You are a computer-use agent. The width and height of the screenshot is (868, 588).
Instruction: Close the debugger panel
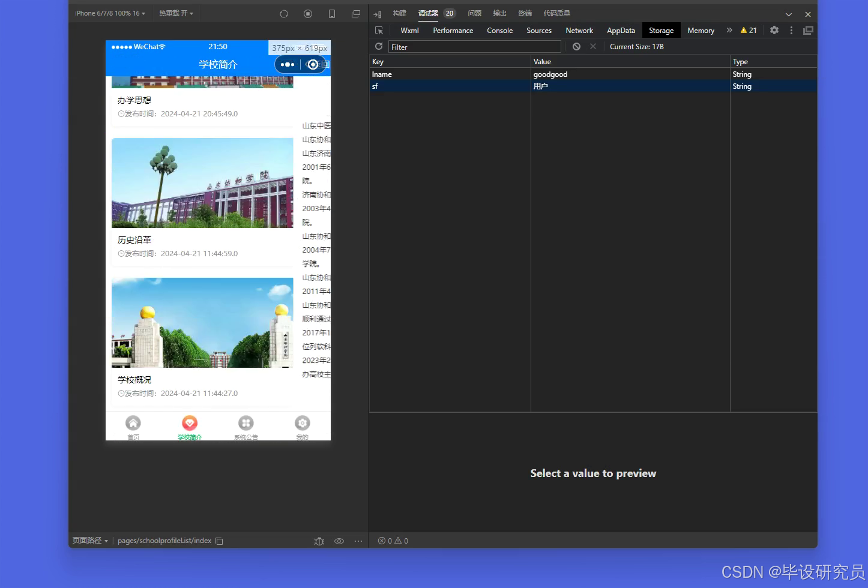(x=808, y=14)
